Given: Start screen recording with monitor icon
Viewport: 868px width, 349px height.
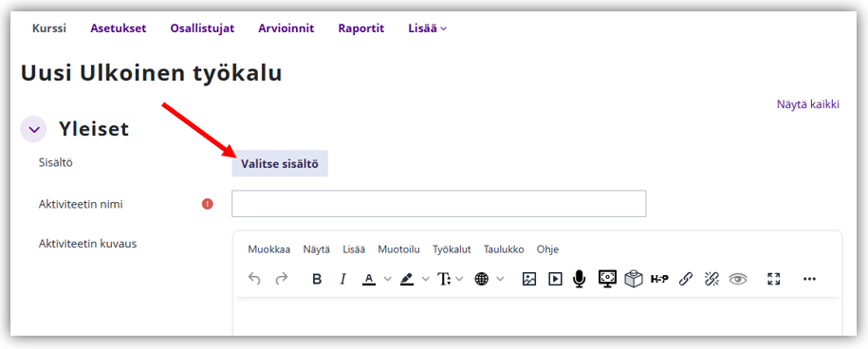Looking at the screenshot, I should (607, 279).
